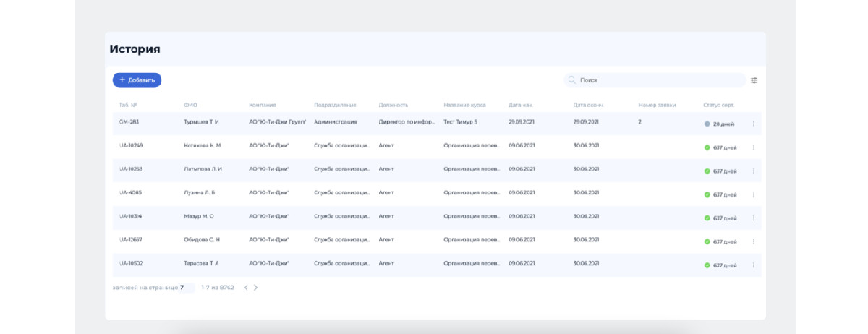Open kebab menu for Латыпова Л. И row
The width and height of the screenshot is (868, 334).
(x=753, y=171)
